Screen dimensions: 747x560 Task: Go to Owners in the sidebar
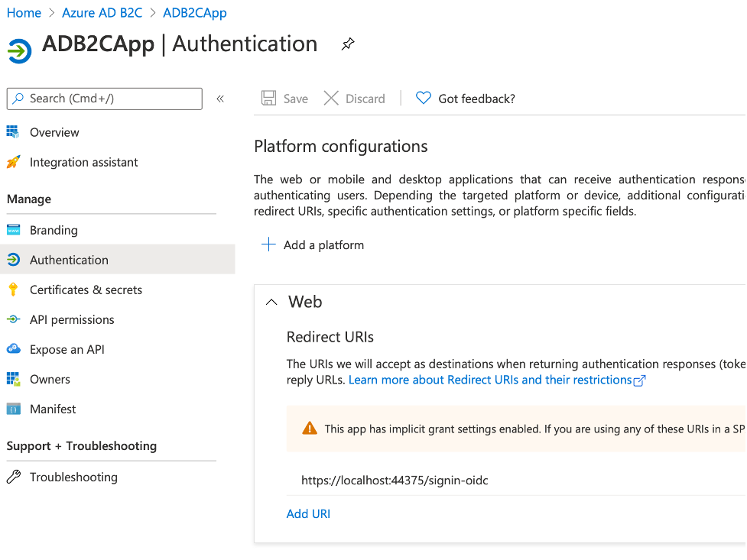point(50,379)
